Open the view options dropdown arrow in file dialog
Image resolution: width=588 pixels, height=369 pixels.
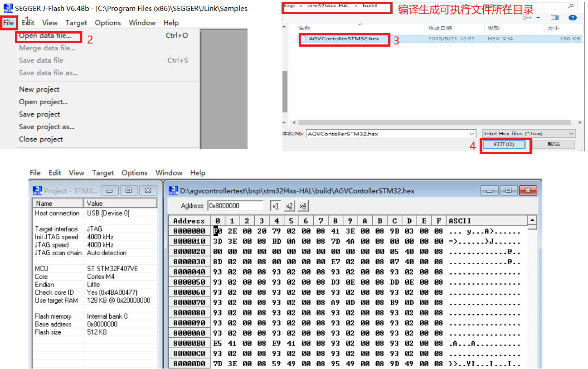click(x=538, y=17)
